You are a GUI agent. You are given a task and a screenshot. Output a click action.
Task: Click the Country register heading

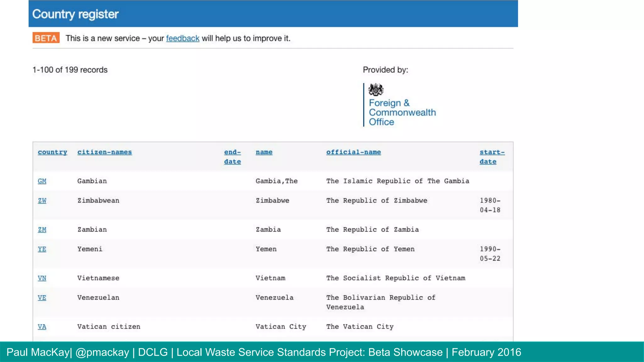pyautogui.click(x=75, y=14)
